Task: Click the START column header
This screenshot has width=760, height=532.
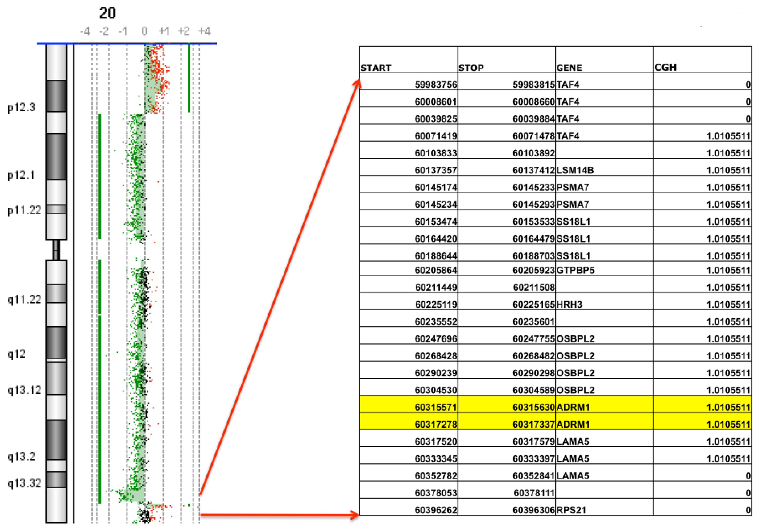Action: [x=376, y=68]
